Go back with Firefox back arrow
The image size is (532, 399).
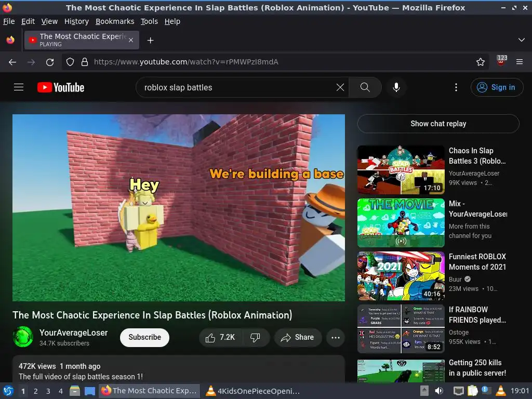tap(12, 62)
